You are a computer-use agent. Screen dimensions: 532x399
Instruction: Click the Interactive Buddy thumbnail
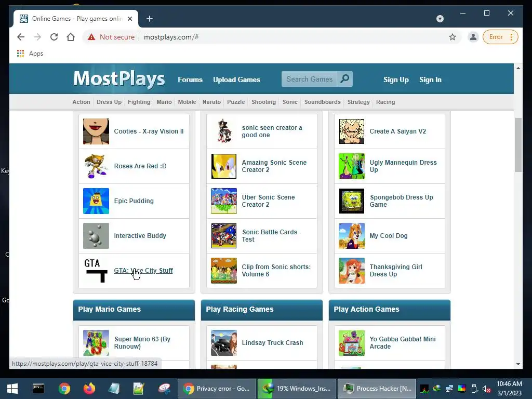click(96, 236)
